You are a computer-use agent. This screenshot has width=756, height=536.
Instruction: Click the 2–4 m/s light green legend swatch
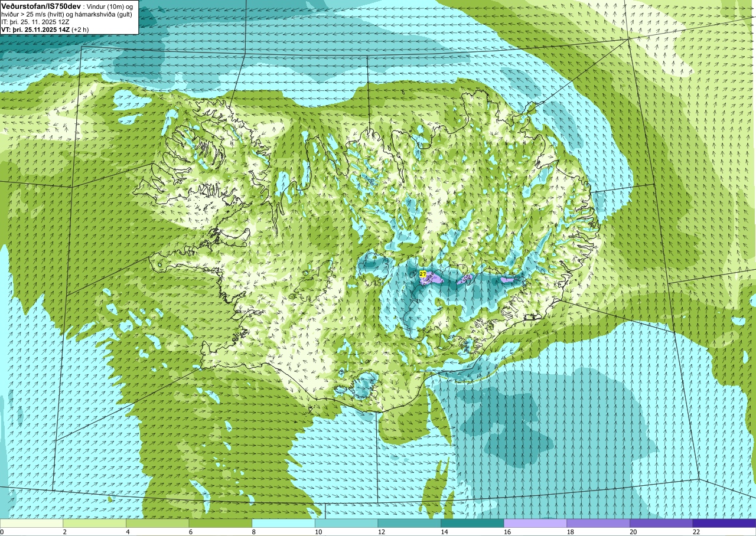(94, 523)
